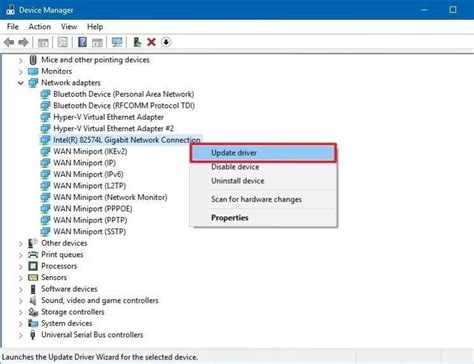Viewport: 474px width, 364px height.
Task: Click the monitor icon beside Monitors
Action: point(33,71)
